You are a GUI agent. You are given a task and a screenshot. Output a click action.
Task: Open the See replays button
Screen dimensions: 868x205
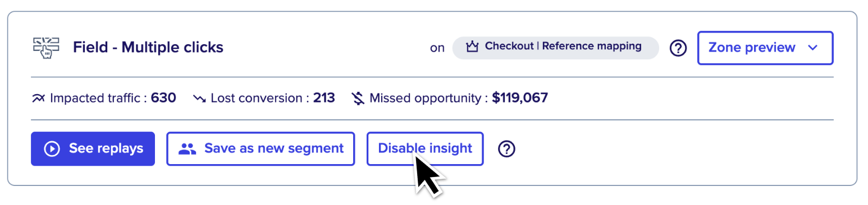click(x=93, y=148)
